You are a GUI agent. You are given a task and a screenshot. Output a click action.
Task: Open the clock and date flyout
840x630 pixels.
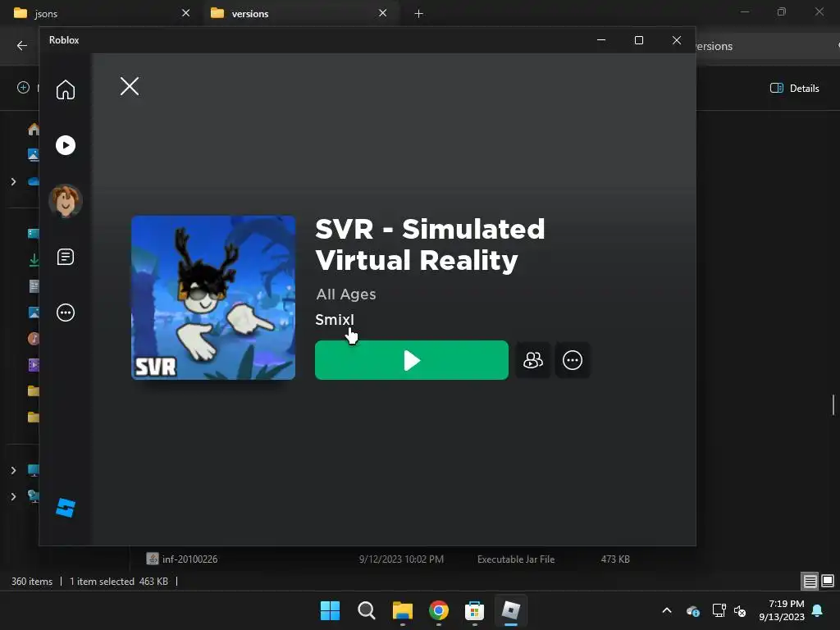(x=782, y=610)
